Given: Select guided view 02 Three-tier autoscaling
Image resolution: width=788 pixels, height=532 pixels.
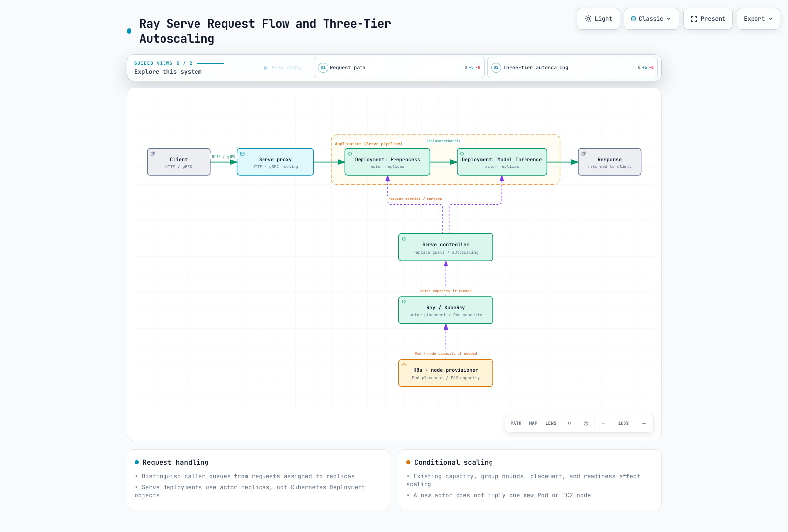Looking at the screenshot, I should point(572,67).
